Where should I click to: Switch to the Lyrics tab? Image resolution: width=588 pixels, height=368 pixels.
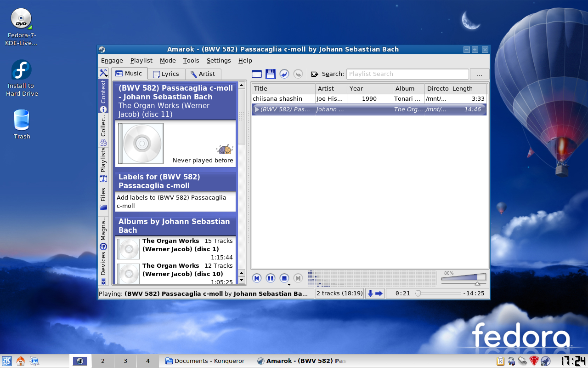click(166, 74)
